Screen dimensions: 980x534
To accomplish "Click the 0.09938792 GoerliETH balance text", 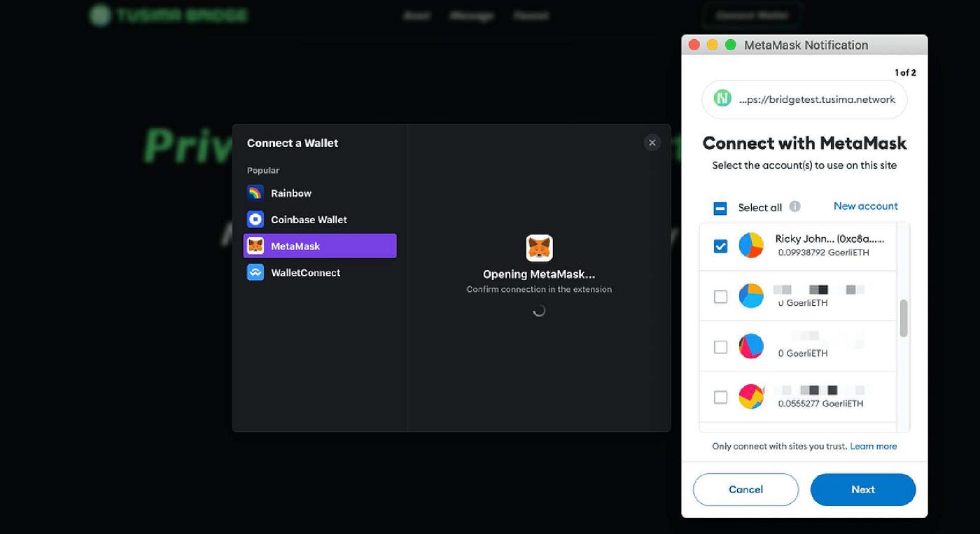I will click(x=823, y=253).
